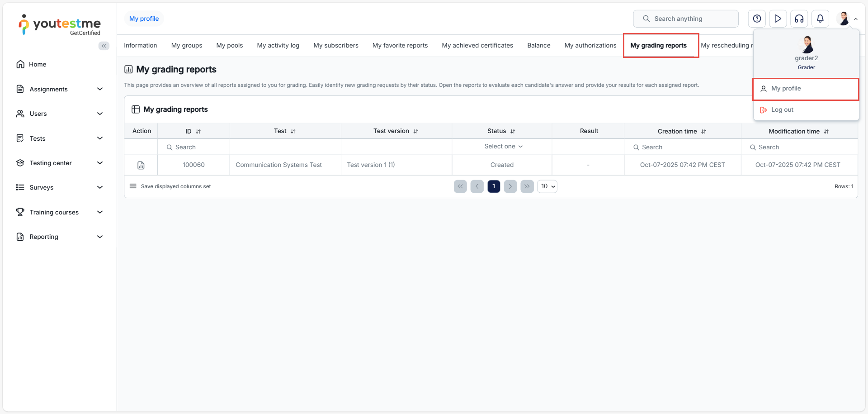The width and height of the screenshot is (868, 414).
Task: Open the My activity log tab
Action: click(x=278, y=45)
